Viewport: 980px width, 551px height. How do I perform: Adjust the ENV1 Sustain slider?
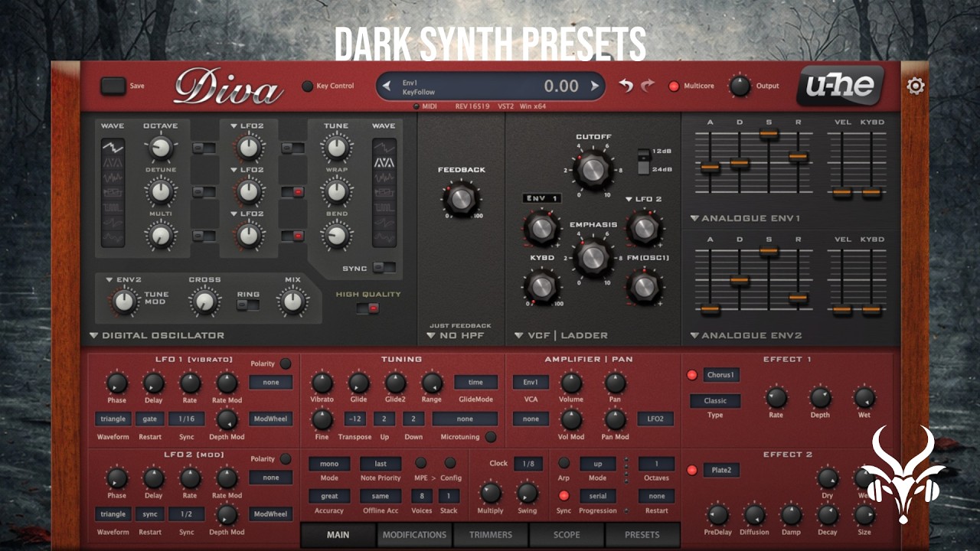click(x=769, y=134)
